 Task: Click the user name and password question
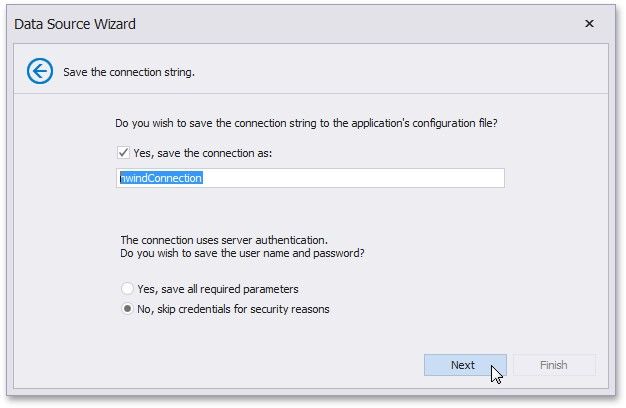(x=242, y=253)
